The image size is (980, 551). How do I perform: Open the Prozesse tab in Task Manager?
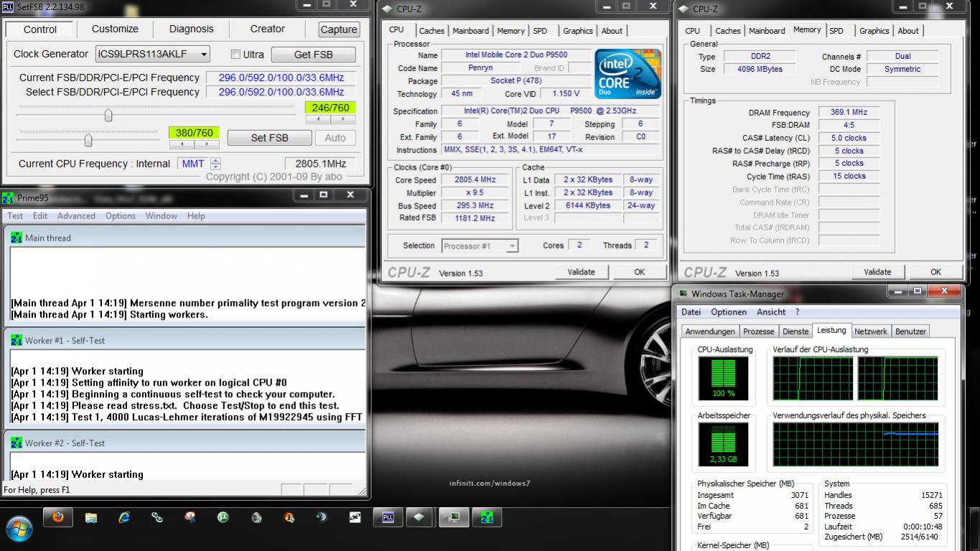click(x=758, y=331)
